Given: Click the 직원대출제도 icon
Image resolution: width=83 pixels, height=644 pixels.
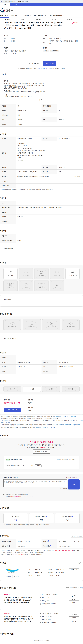Looking at the screenshot, I should (26, 286).
